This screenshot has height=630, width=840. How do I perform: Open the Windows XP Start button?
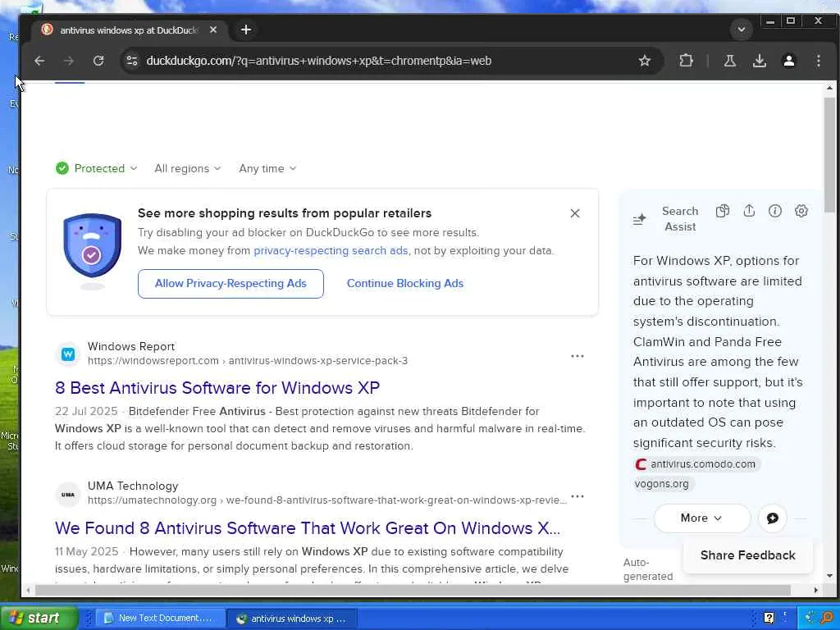(39, 619)
